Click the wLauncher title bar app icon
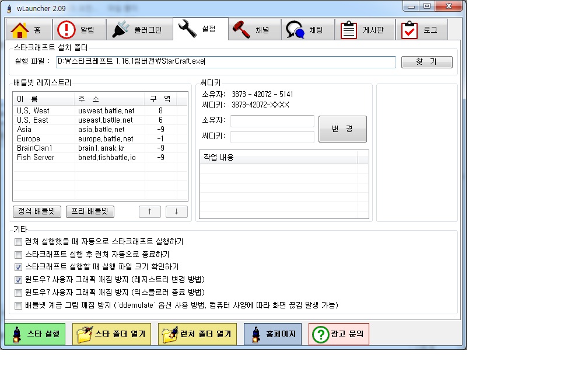The height and width of the screenshot is (368, 588). pos(9,8)
